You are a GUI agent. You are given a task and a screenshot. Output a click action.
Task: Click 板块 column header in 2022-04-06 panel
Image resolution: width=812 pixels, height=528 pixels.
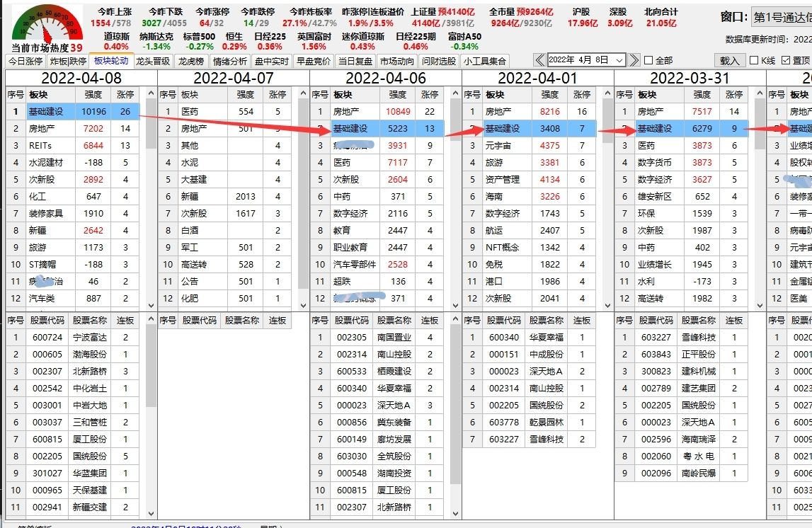pyautogui.click(x=355, y=94)
